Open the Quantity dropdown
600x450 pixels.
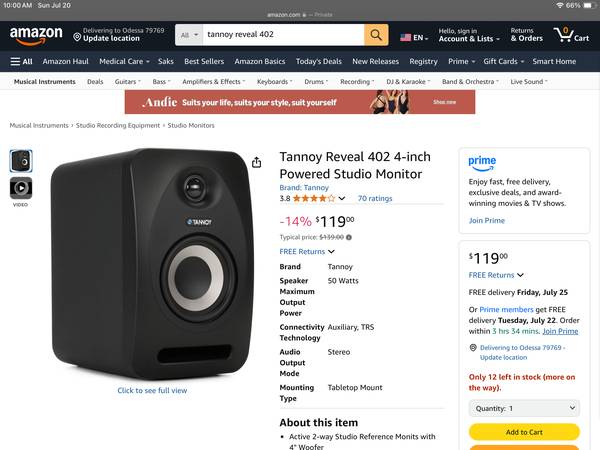(524, 408)
